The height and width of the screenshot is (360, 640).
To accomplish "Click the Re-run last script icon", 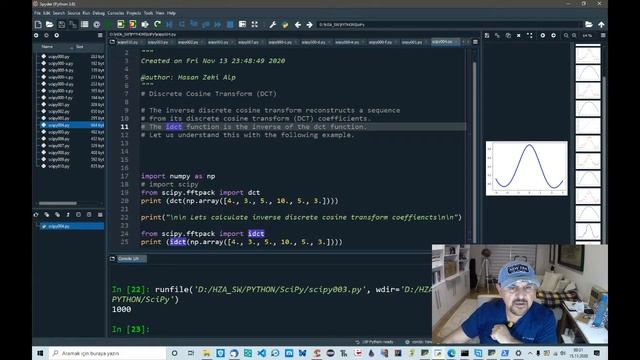I will pos(157,24).
